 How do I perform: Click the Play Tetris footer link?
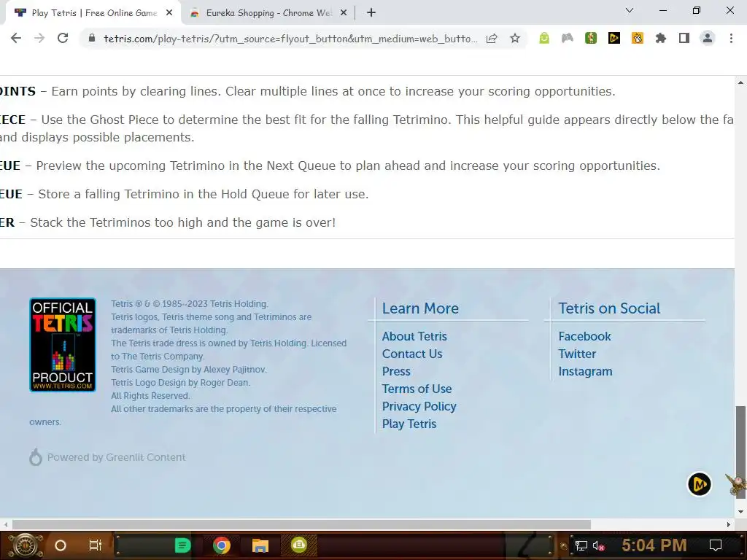tap(409, 424)
